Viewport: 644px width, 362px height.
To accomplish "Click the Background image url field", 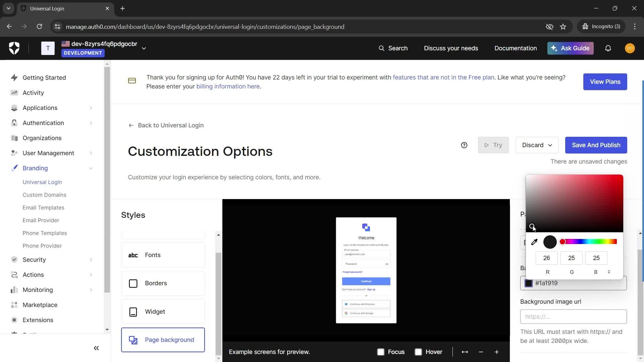I will pos(573,317).
